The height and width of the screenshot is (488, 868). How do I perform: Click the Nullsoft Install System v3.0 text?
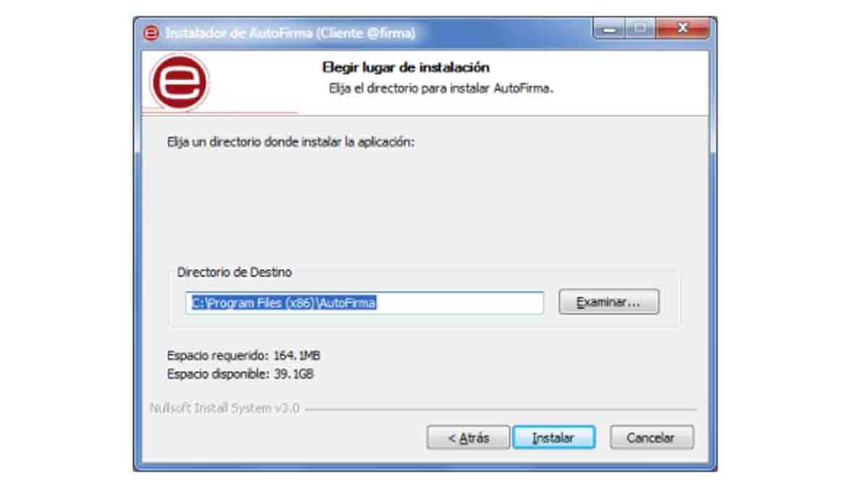point(224,408)
